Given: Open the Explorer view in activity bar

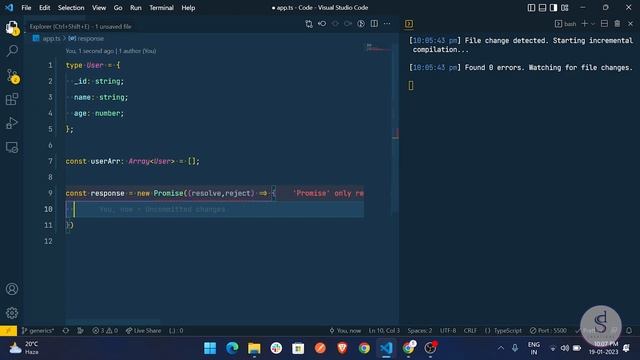Looking at the screenshot, I should 12,28.
